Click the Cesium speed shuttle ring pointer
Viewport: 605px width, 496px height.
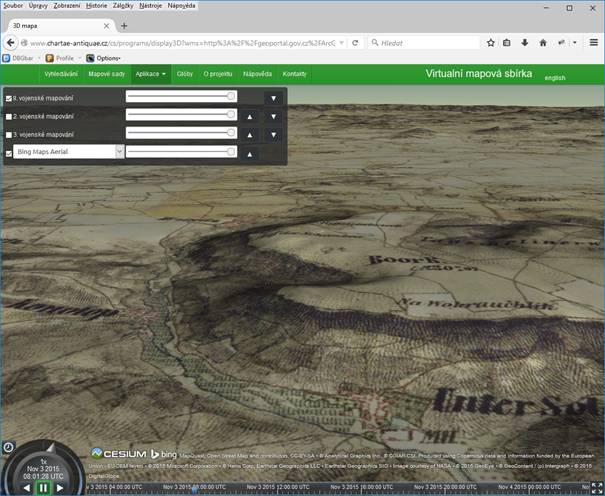tap(51, 447)
